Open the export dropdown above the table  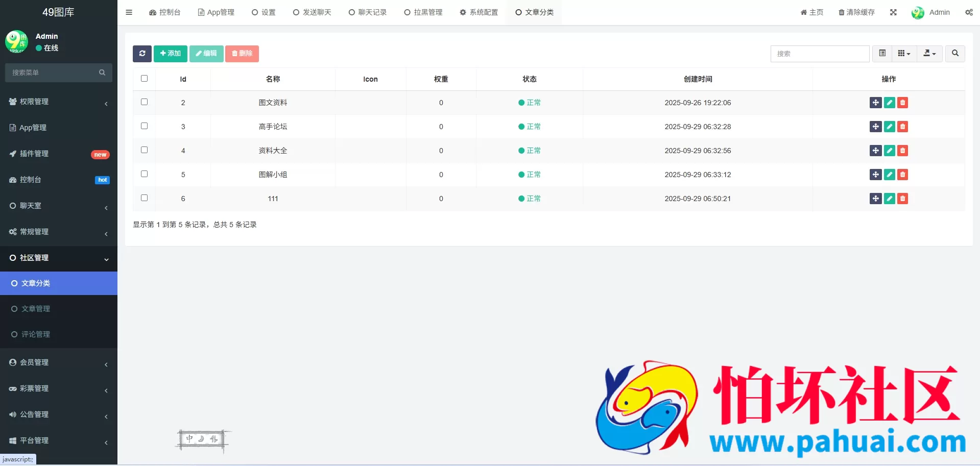929,53
